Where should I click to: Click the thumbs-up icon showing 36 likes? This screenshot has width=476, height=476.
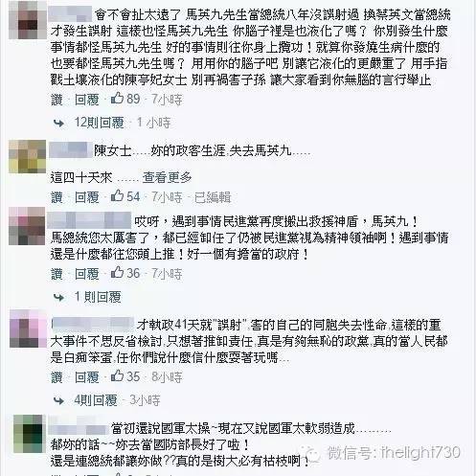click(117, 273)
